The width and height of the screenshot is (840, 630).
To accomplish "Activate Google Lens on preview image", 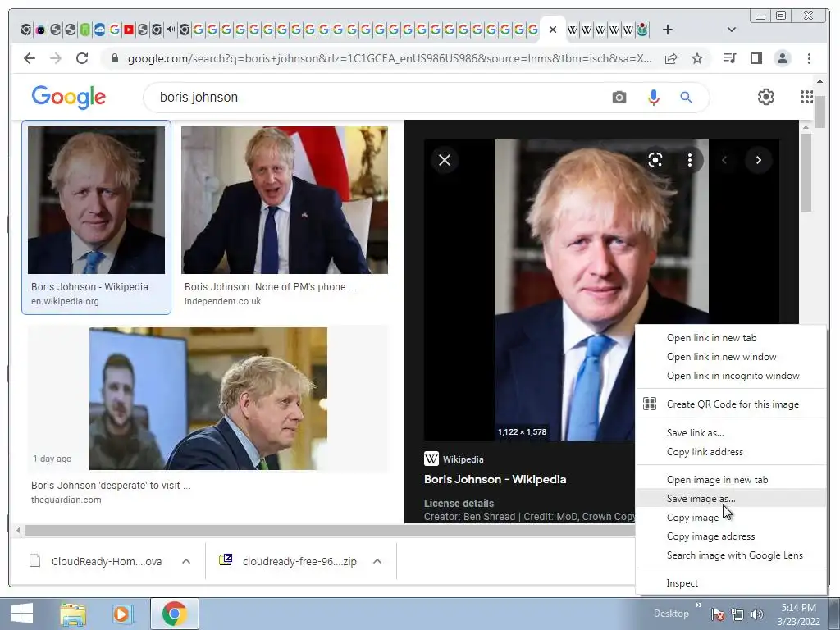I will (655, 160).
